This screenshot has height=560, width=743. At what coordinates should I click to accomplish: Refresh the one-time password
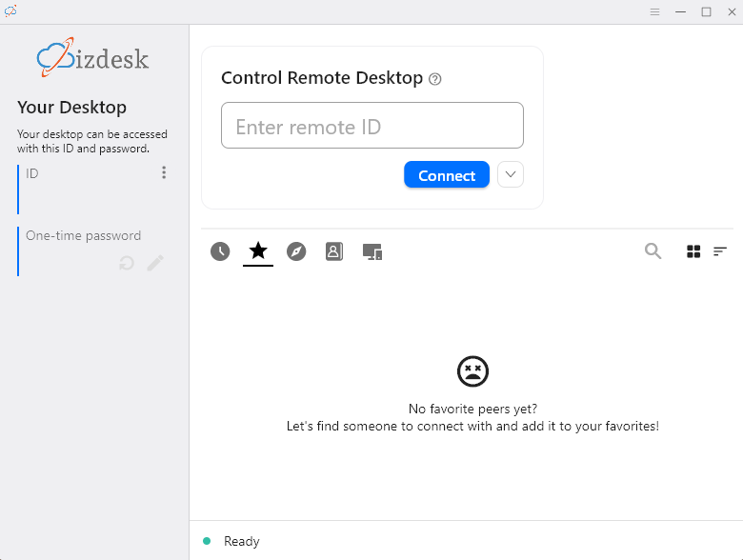(x=127, y=263)
